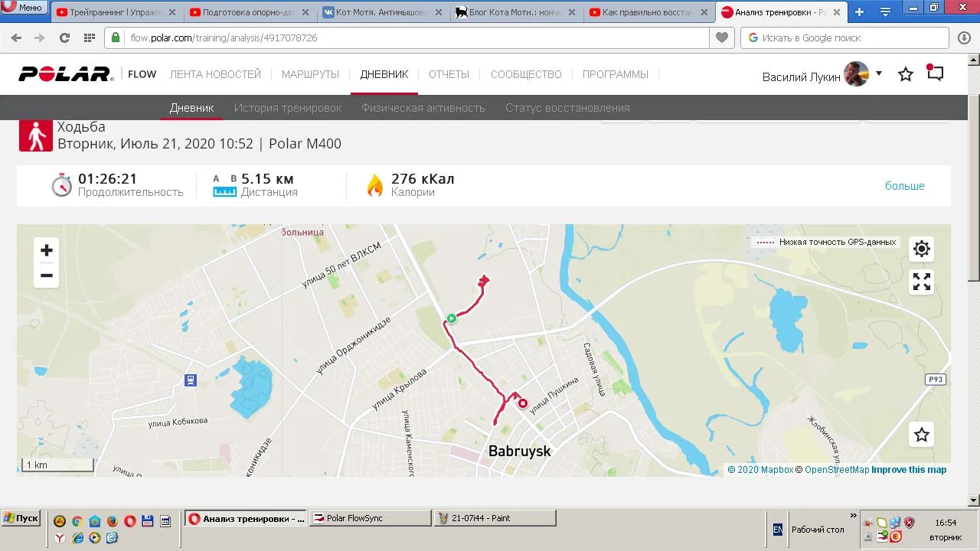The height and width of the screenshot is (551, 980).
Task: Open the Маршруты section
Action: 310,74
